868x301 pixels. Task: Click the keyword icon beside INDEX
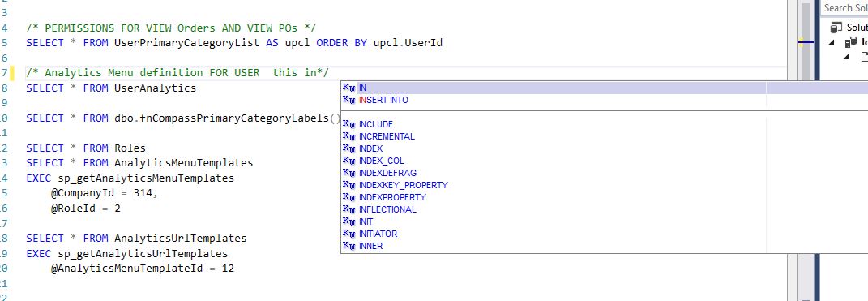(348, 148)
